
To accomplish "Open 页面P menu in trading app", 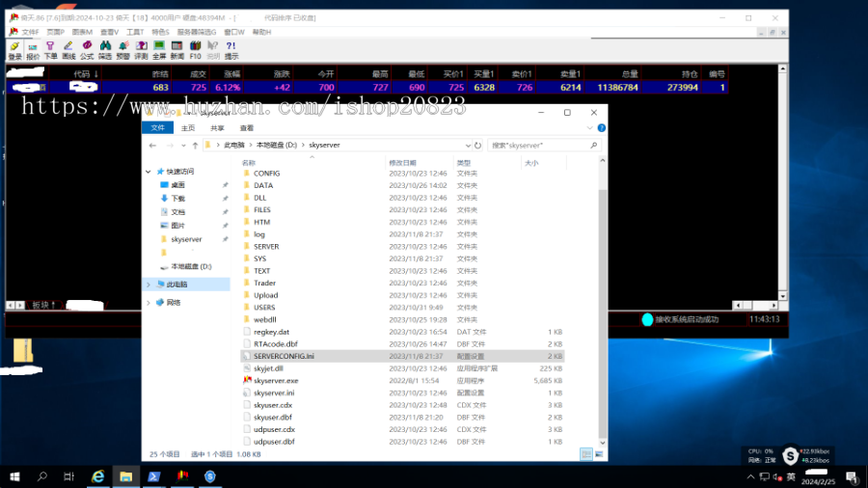I will click(55, 32).
